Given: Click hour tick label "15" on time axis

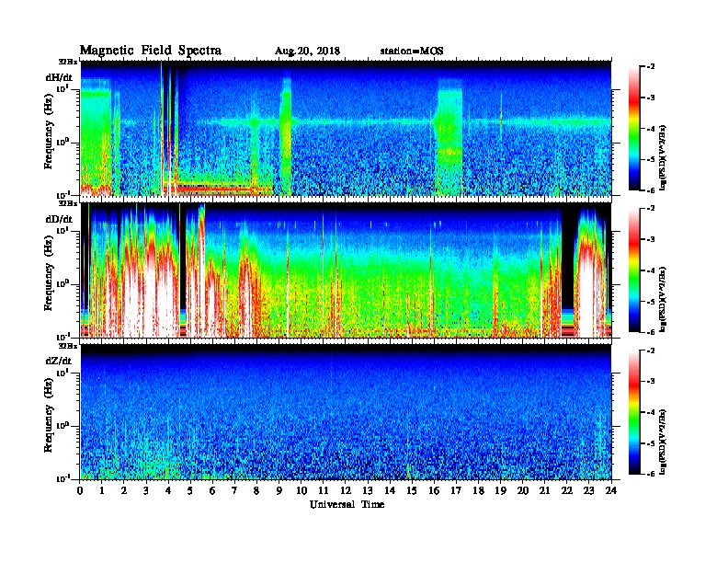Looking at the screenshot, I should coord(412,491).
